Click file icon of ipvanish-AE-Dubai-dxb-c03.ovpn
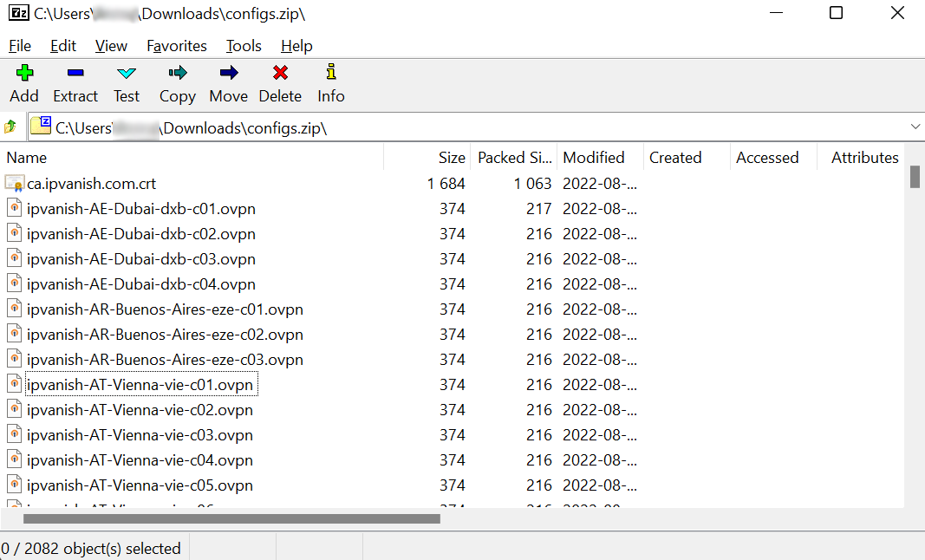 (x=15, y=258)
